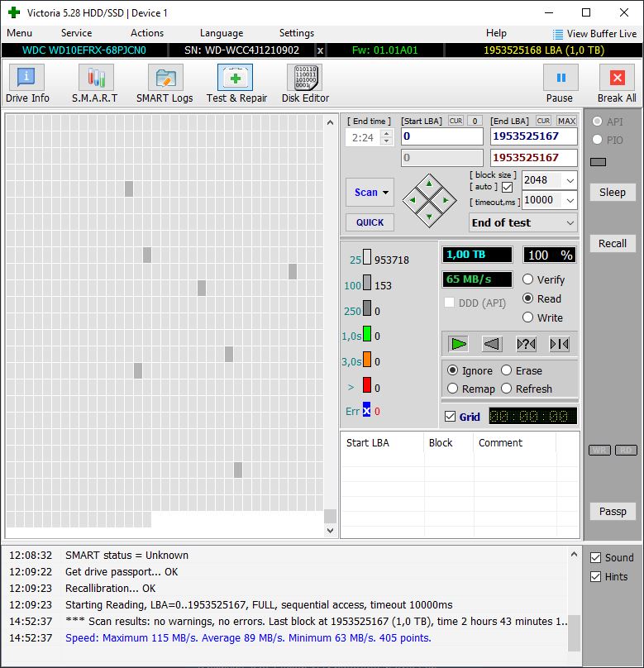Select the Erase radio button
This screenshot has height=668, width=644.
pyautogui.click(x=507, y=370)
